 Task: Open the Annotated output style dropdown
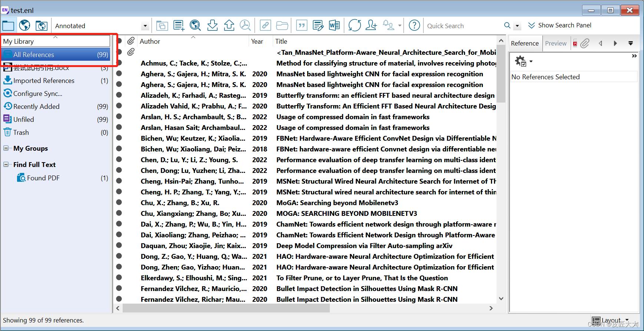145,26
